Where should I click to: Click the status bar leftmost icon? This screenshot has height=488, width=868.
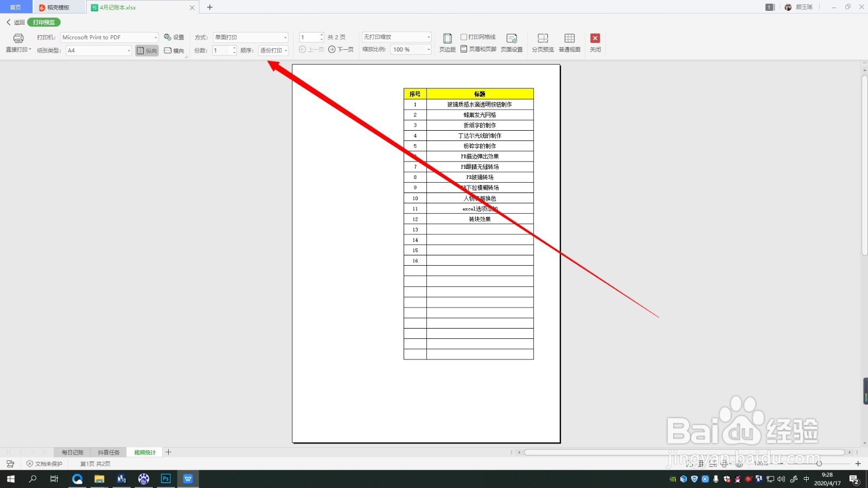tap(10, 464)
